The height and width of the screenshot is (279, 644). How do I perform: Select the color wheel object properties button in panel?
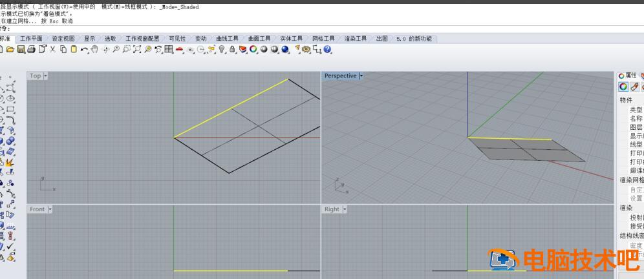[x=623, y=87]
